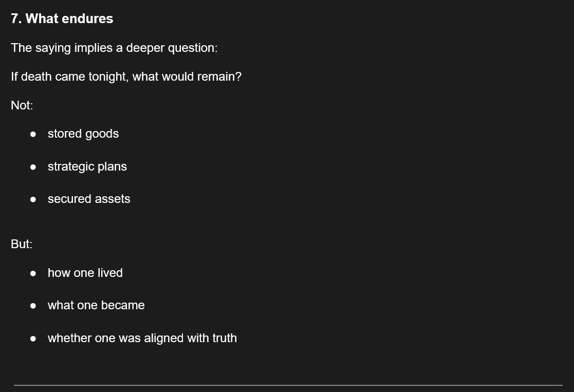The width and height of the screenshot is (574, 392).
Task: Click the word "truth" in the last bullet
Action: point(225,339)
